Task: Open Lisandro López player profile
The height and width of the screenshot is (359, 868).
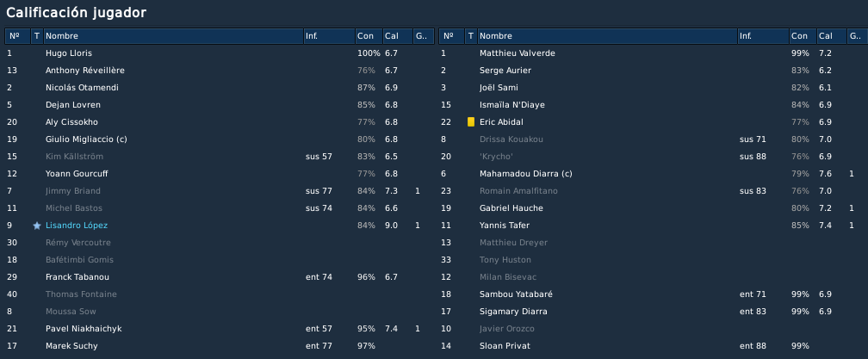Action: tap(77, 226)
